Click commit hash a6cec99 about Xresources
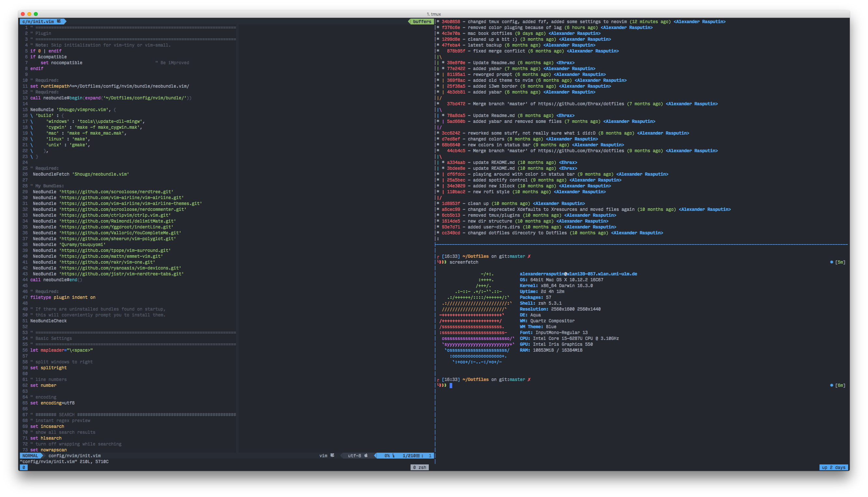Screen dimensions: 868x497 coord(451,209)
